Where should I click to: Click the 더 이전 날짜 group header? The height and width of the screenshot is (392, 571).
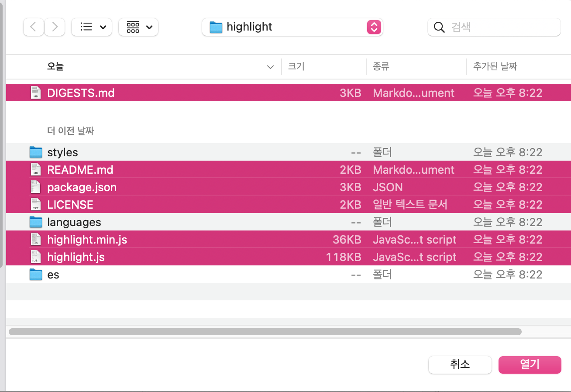point(70,131)
